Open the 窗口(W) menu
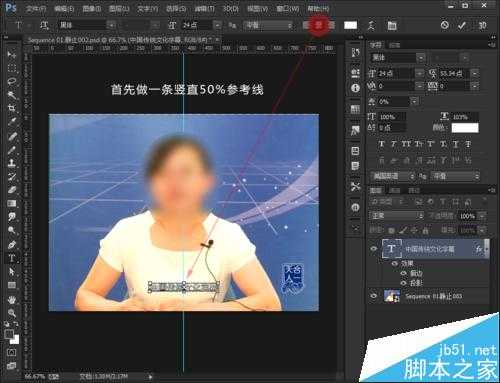Screen dimensions: 500x383 click(288, 9)
